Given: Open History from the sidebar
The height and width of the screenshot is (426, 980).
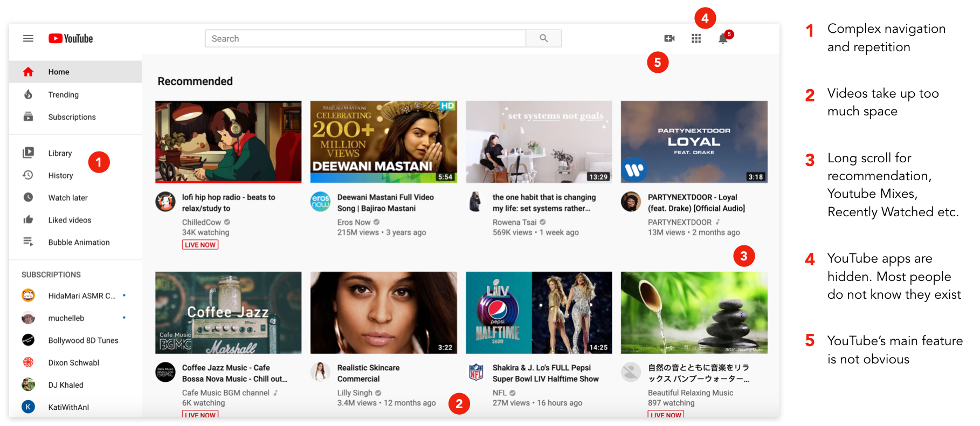Looking at the screenshot, I should pyautogui.click(x=75, y=175).
